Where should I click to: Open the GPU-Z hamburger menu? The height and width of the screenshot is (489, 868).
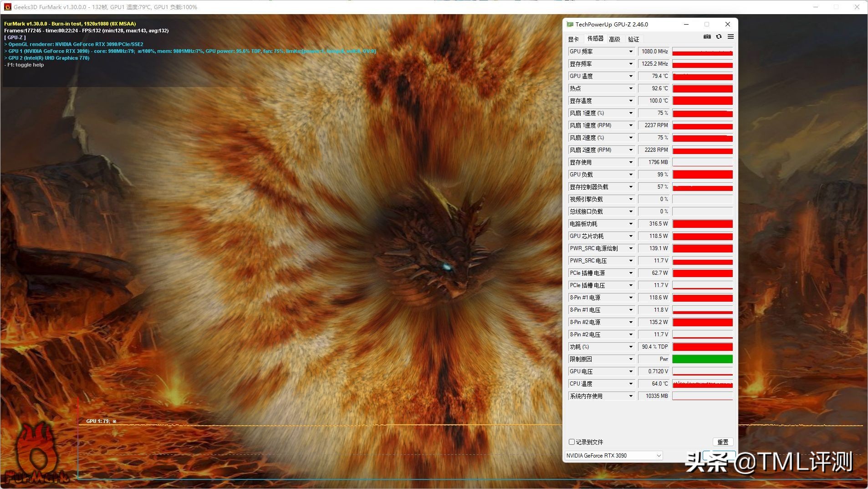730,36
